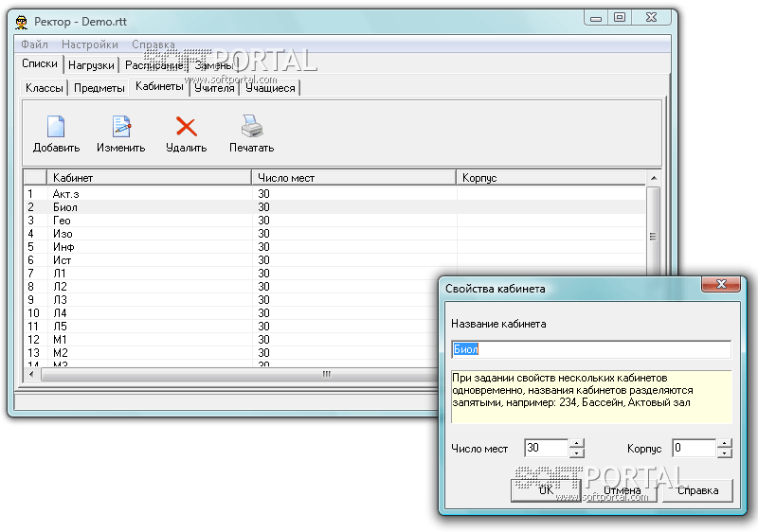Open the Файл menu
This screenshot has height=532, width=758.
tap(34, 44)
